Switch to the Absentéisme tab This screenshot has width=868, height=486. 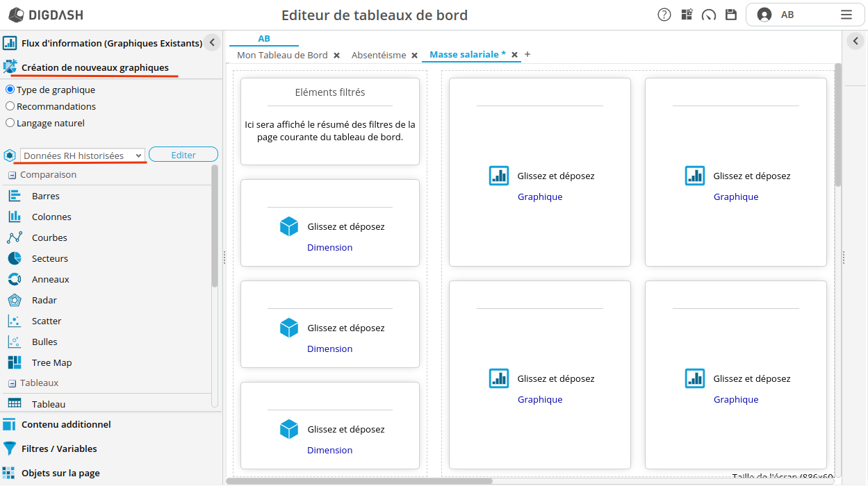pos(378,55)
